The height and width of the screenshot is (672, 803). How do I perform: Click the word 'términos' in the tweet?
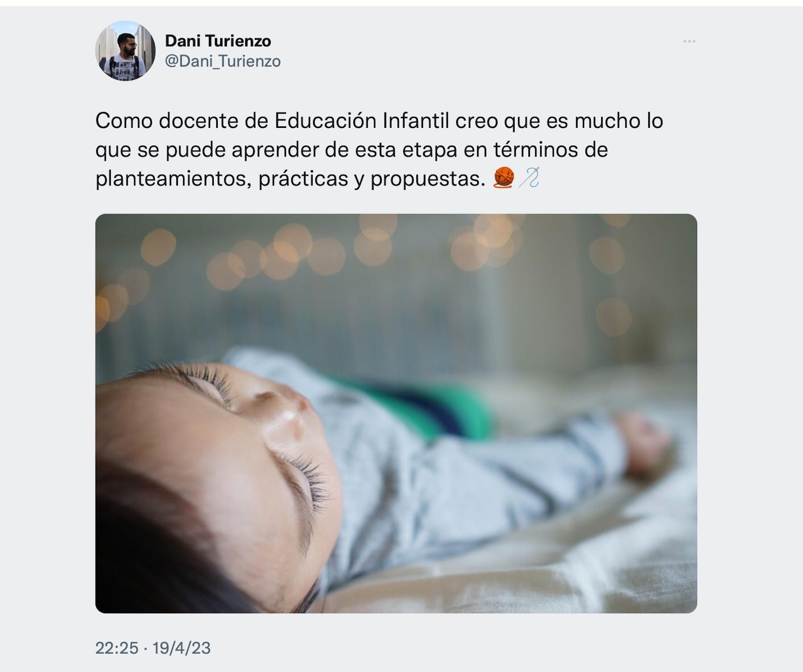(x=534, y=150)
